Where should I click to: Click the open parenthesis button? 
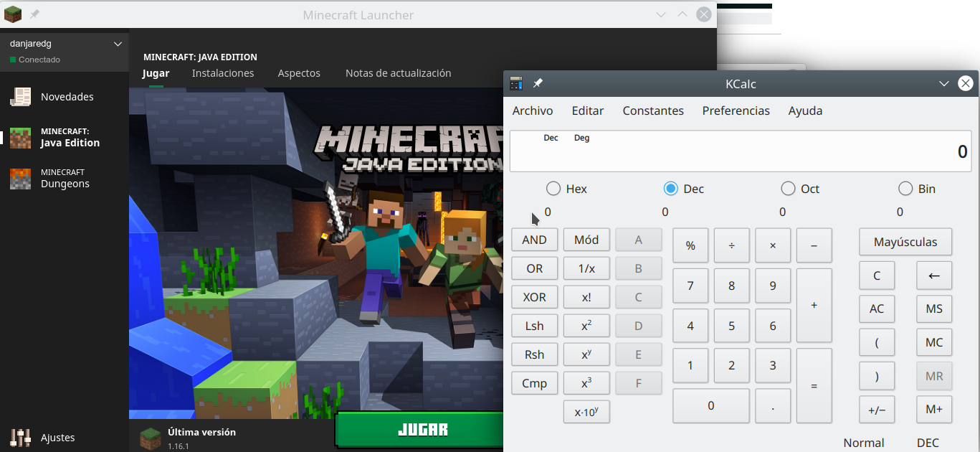[x=877, y=342]
